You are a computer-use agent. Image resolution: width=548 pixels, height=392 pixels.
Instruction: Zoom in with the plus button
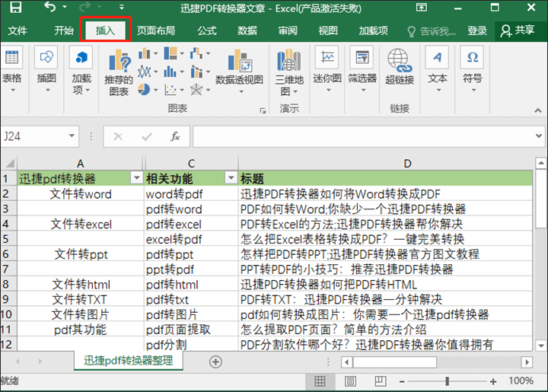click(x=493, y=381)
